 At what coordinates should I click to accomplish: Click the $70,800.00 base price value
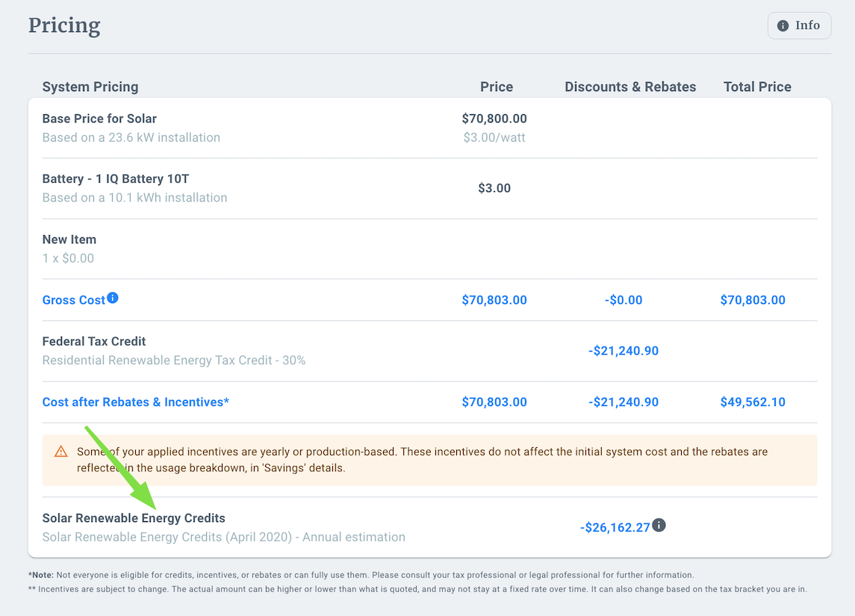(x=494, y=119)
